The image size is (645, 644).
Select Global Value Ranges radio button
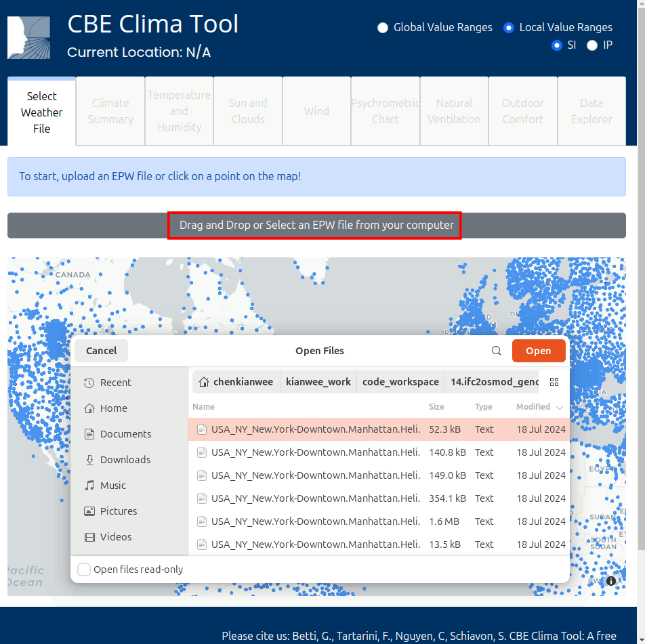[x=383, y=28]
